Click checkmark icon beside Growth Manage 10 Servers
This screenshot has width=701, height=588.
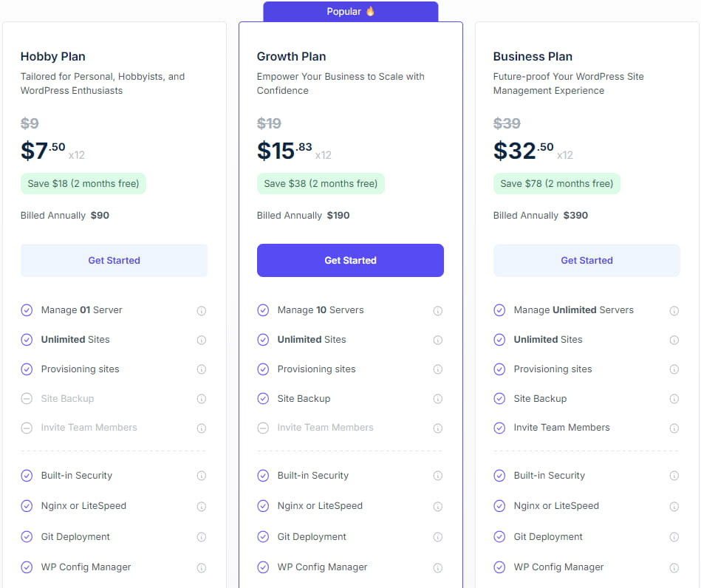[x=263, y=310]
